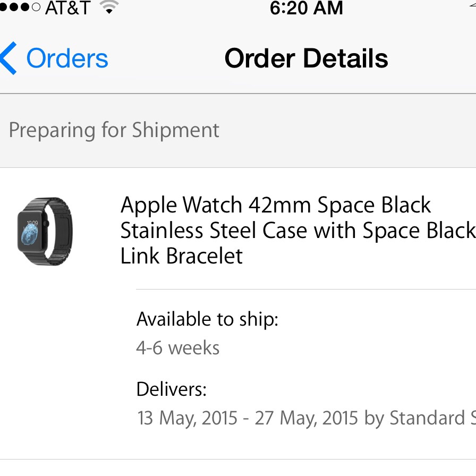476x476 pixels.
Task: Tap the blue back chevron arrow
Action: coord(8,58)
